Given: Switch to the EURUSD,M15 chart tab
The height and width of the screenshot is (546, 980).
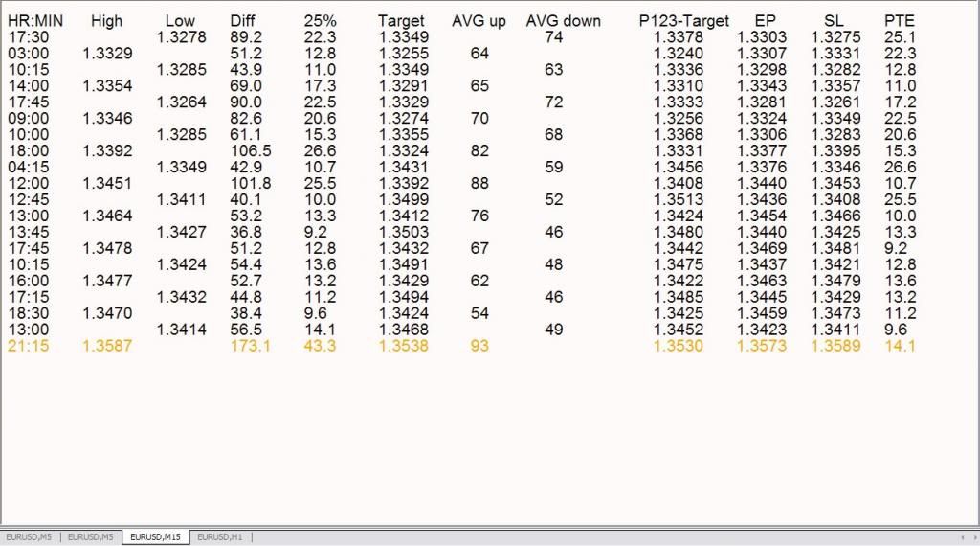Looking at the screenshot, I should (156, 536).
